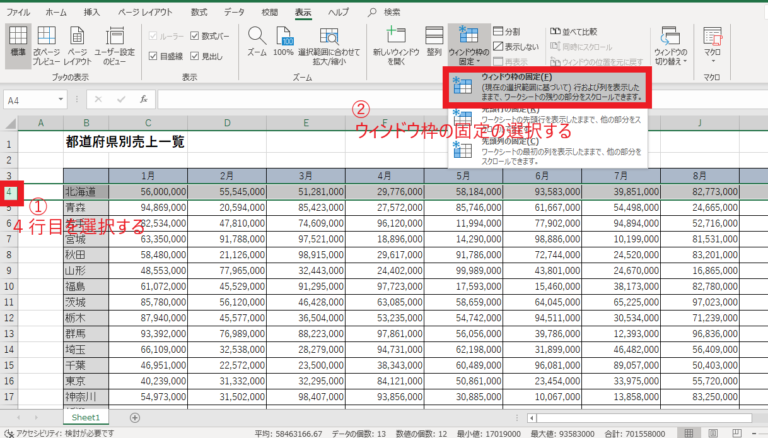
Task: Click 表示しない hide window
Action: click(x=516, y=47)
